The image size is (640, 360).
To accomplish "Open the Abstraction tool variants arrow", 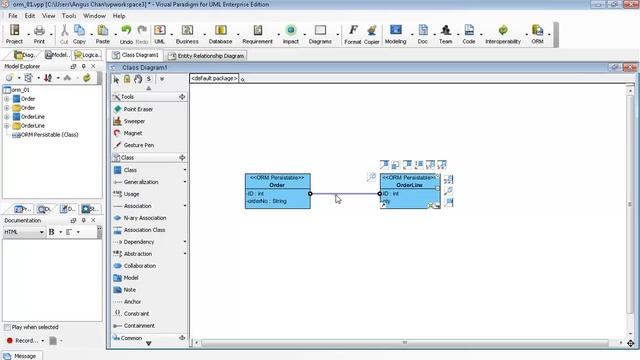I will (x=184, y=254).
